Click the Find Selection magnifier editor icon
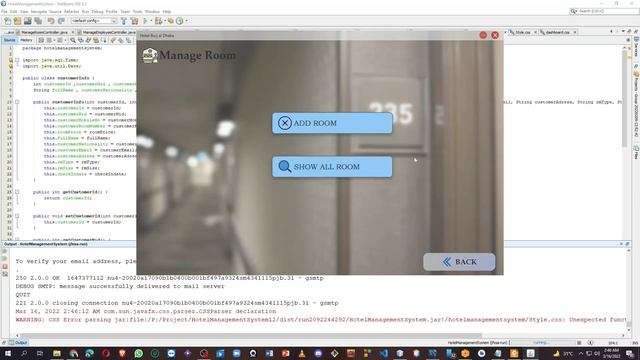 [73, 40]
